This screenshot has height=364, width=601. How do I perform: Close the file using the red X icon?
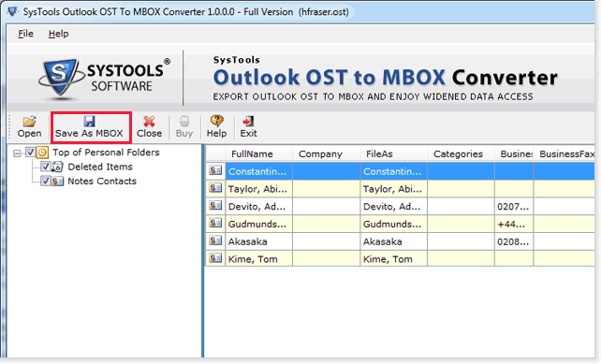149,122
